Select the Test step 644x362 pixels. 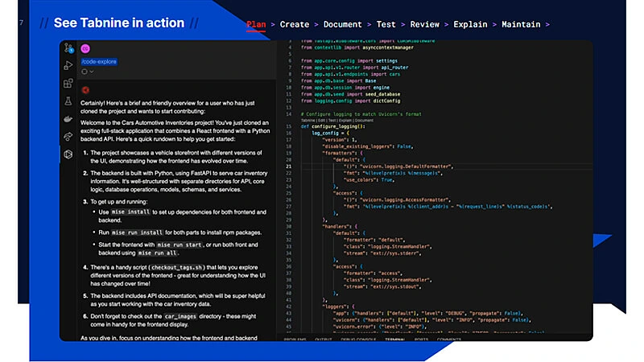[x=386, y=24]
